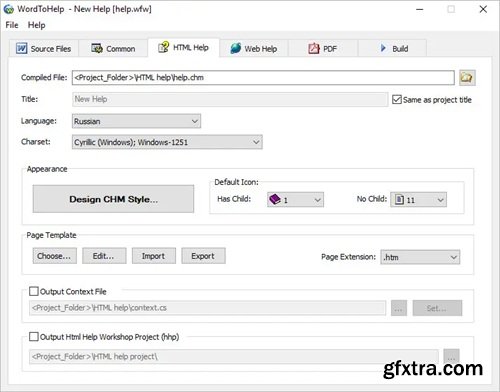Uncheck Same as project title
This screenshot has width=500, height=392.
tap(397, 99)
